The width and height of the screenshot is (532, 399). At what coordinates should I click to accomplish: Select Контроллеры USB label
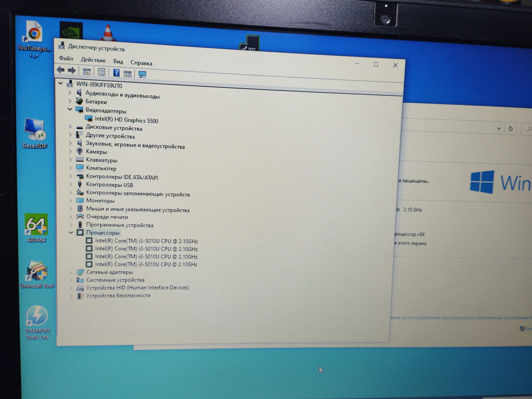click(109, 185)
